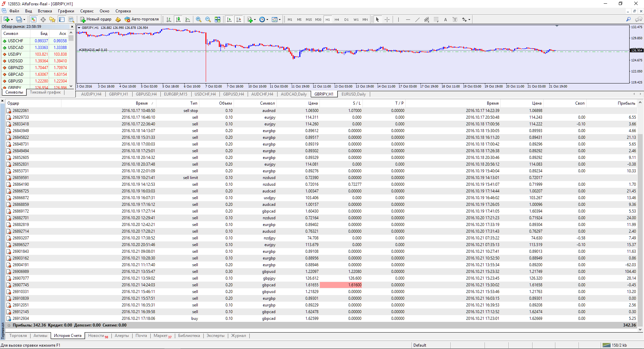Switch to the W1 timeframe

tap(356, 19)
